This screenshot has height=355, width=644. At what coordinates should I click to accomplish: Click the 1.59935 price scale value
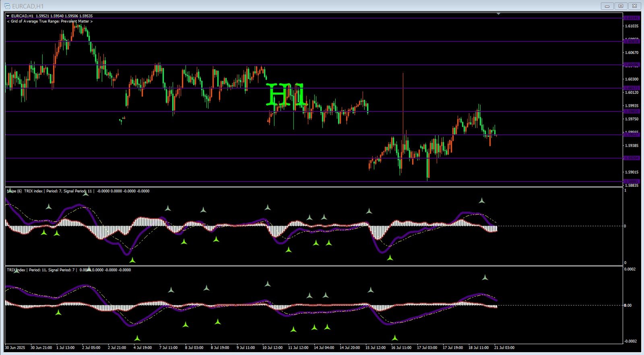click(632, 106)
